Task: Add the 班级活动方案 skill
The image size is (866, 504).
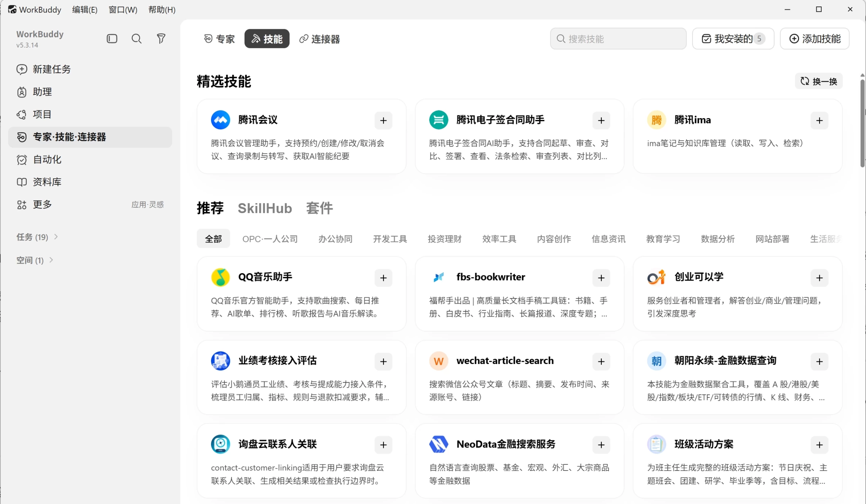Action: pyautogui.click(x=819, y=445)
